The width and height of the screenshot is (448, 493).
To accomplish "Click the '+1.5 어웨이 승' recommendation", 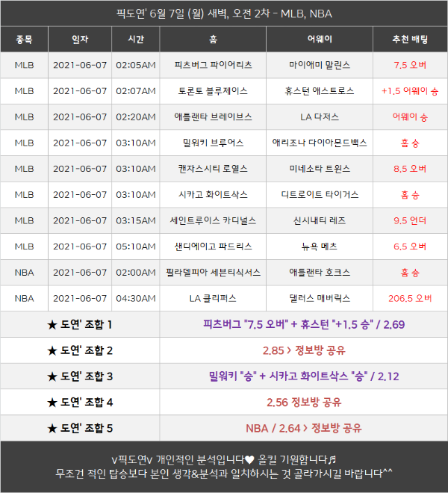I will point(410,91).
